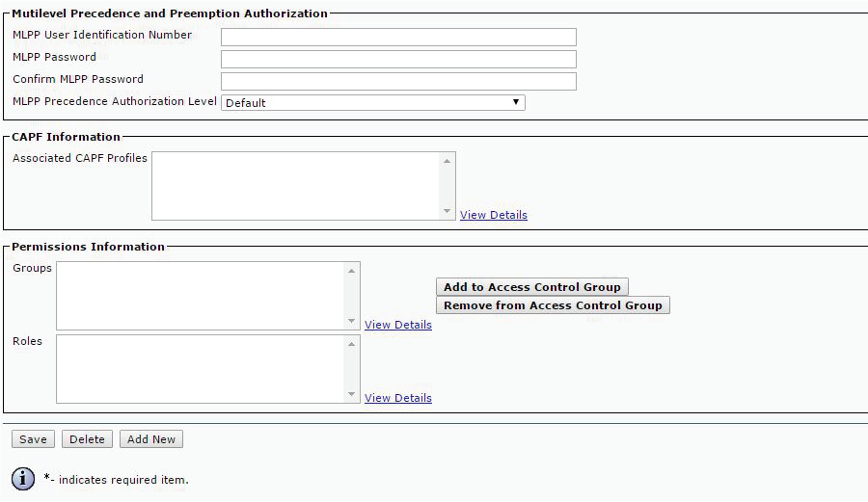Image resolution: width=868 pixels, height=502 pixels.
Task: Focus the MLPP Password input field
Action: click(x=398, y=59)
